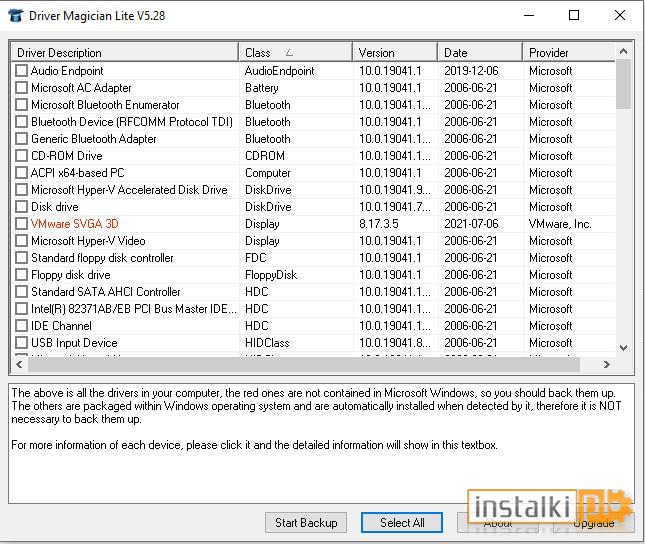
Task: Check the Floppy disk drive checkbox
Action: 21,275
